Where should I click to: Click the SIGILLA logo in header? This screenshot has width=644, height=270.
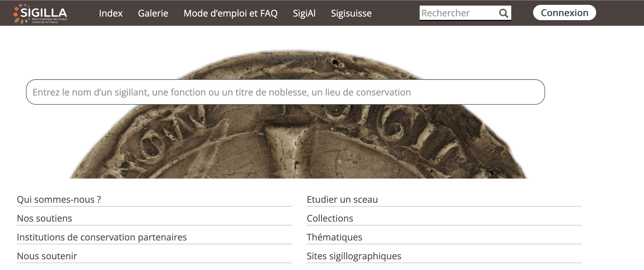coord(41,13)
